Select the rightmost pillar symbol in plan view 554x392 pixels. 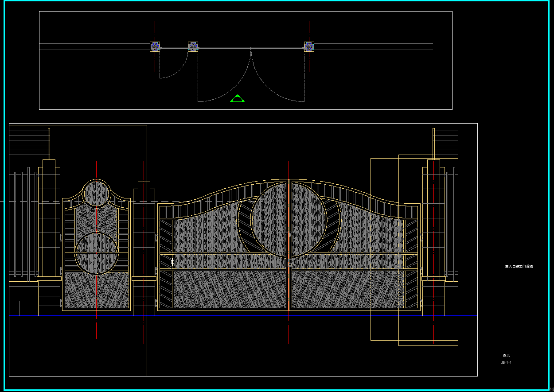coord(309,47)
